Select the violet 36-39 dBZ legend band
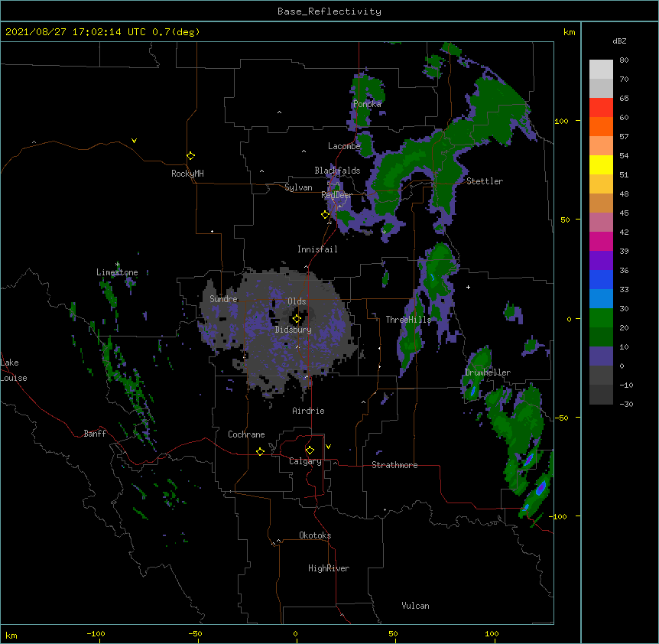 coord(601,261)
